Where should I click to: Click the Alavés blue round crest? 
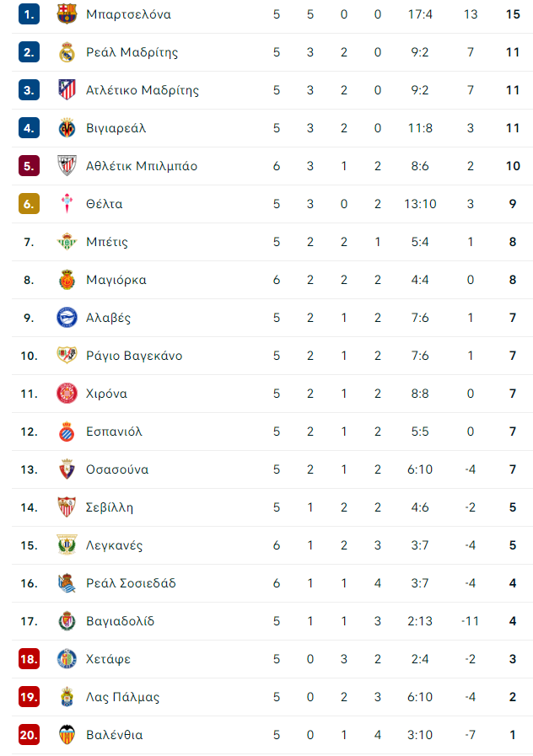coord(67,318)
